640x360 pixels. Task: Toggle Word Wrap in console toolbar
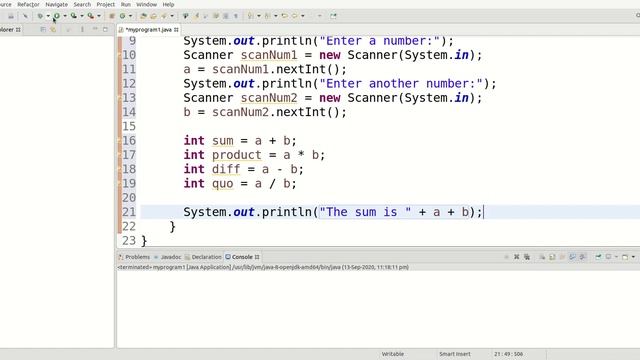[x=562, y=257]
